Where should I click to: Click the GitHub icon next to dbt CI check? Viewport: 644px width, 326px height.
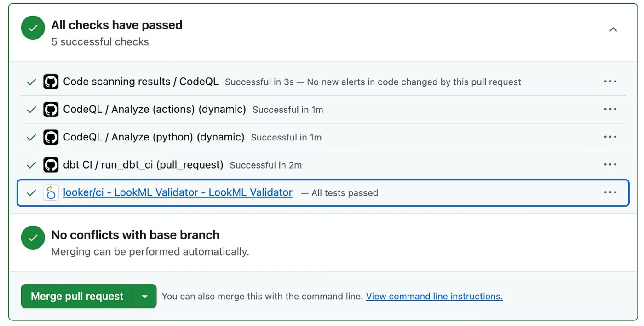pos(51,164)
